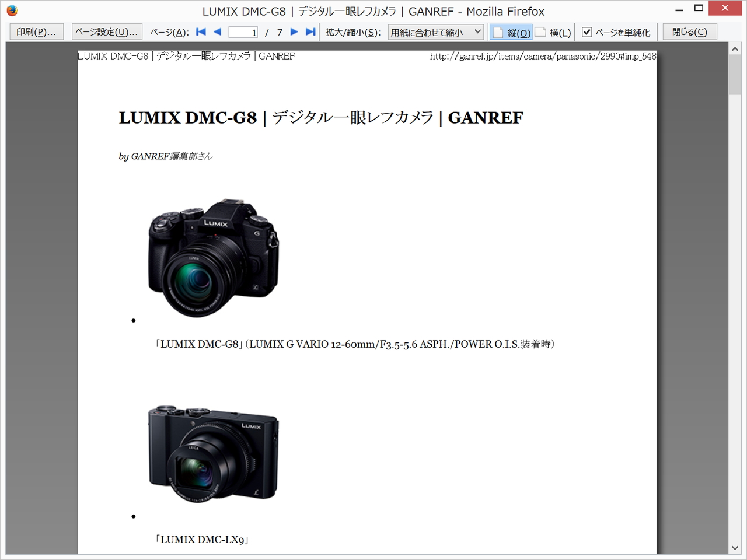Click inside the page number input field
This screenshot has width=747, height=560.
(243, 32)
